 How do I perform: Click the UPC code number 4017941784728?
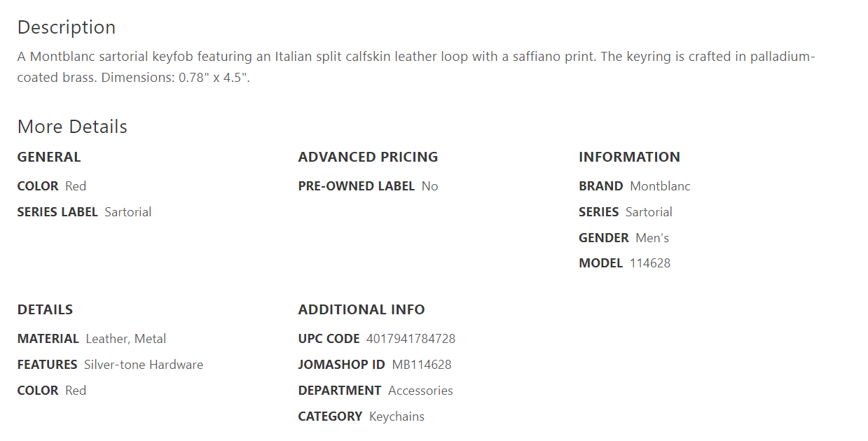pos(411,339)
